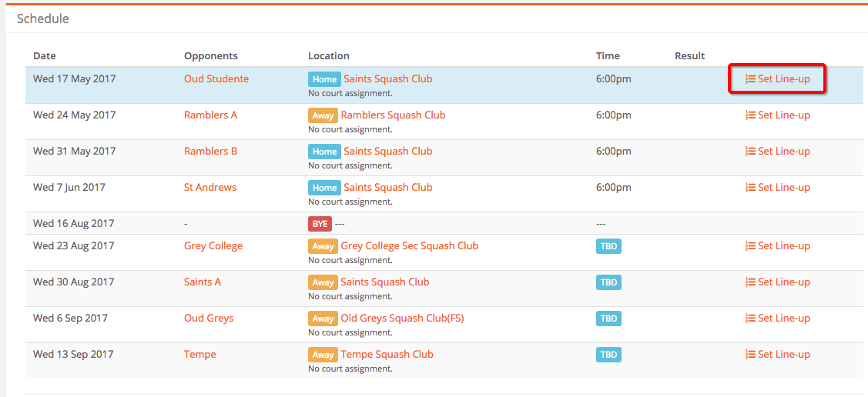Click the Set Line-up list icon for Grey College
Image resolution: width=868 pixels, height=397 pixels.
751,245
